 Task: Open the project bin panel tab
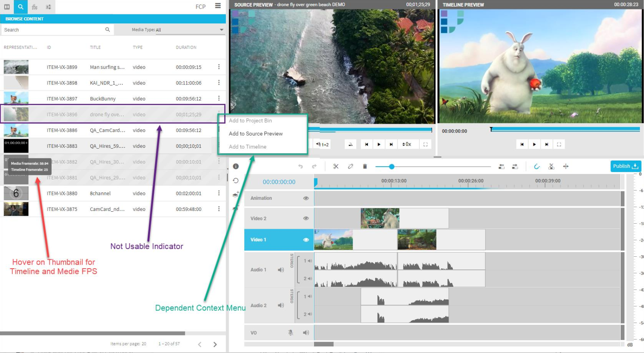click(7, 7)
